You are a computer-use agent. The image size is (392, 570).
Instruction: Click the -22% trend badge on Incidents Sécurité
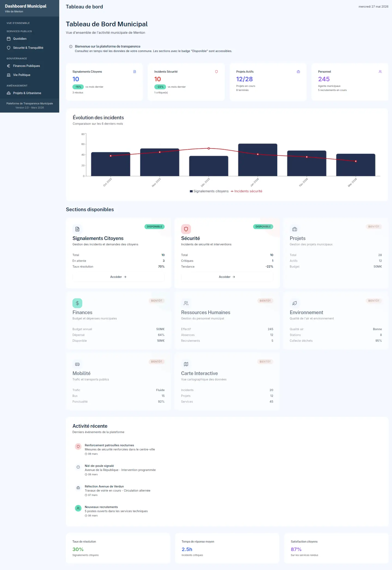(160, 87)
